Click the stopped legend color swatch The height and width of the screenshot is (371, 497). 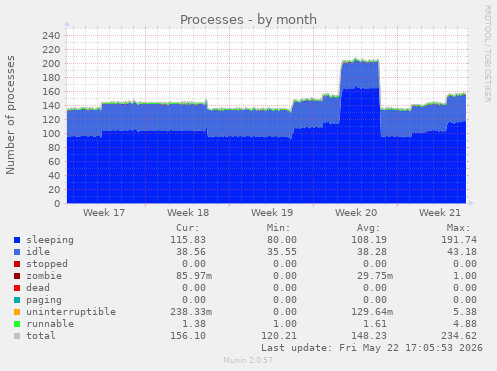point(17,264)
